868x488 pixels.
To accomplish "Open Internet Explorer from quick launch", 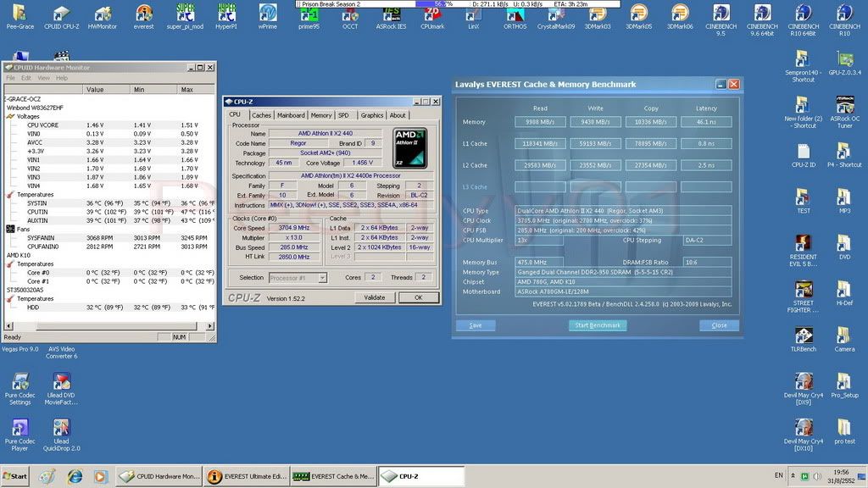I will click(x=75, y=476).
